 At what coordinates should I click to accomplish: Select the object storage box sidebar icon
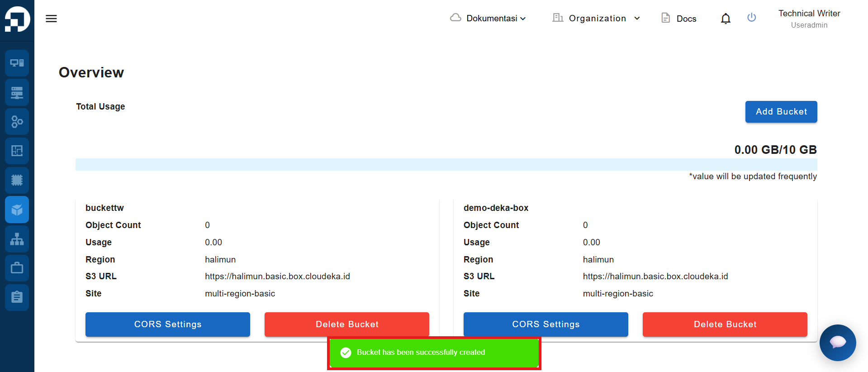coord(17,210)
